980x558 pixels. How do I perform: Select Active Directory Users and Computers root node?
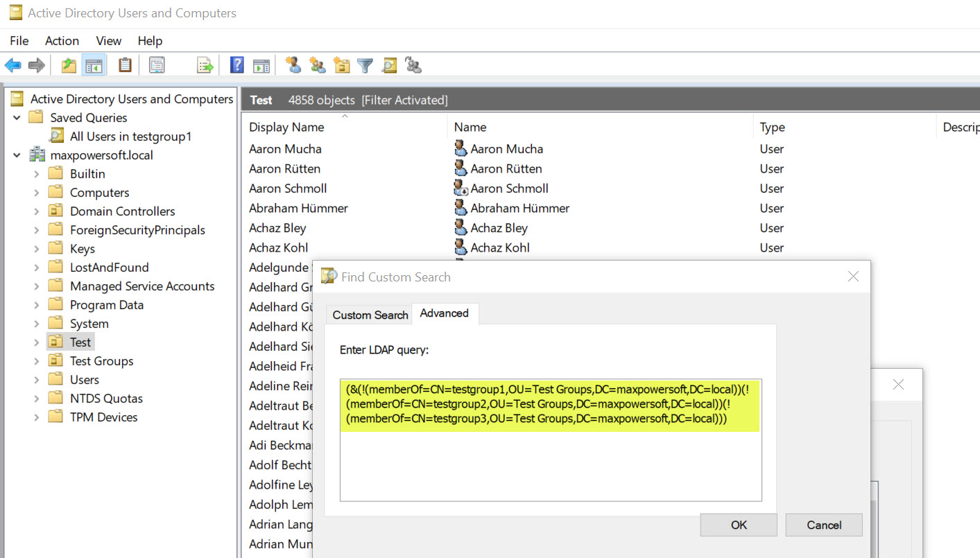pos(132,98)
